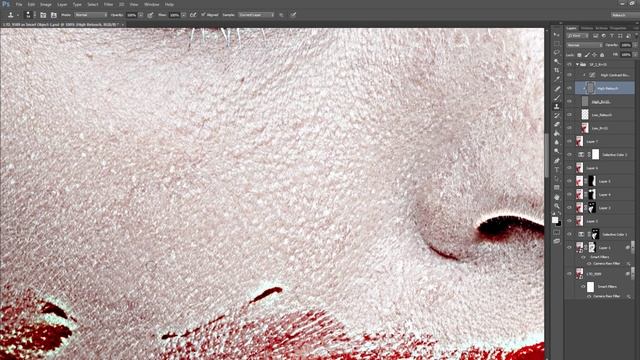Screen dimensions: 640x360
Task: Open the Flow slider arrow in options bar
Action: click(184, 15)
